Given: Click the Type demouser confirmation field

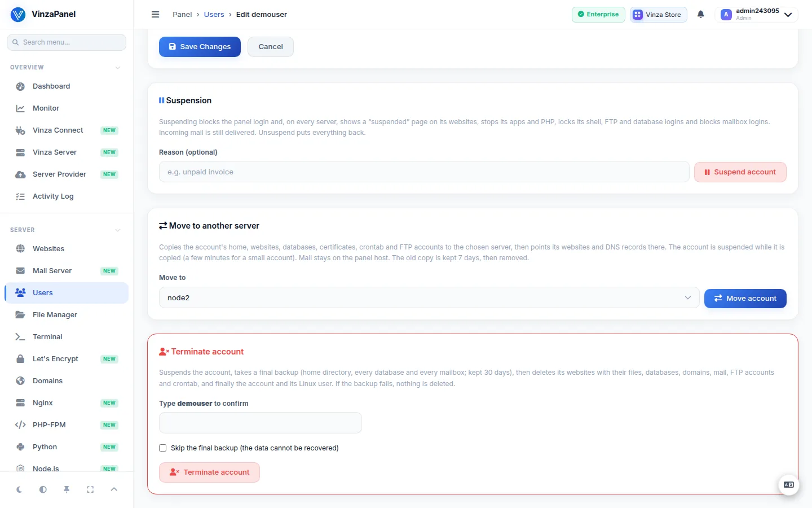Looking at the screenshot, I should tap(261, 423).
